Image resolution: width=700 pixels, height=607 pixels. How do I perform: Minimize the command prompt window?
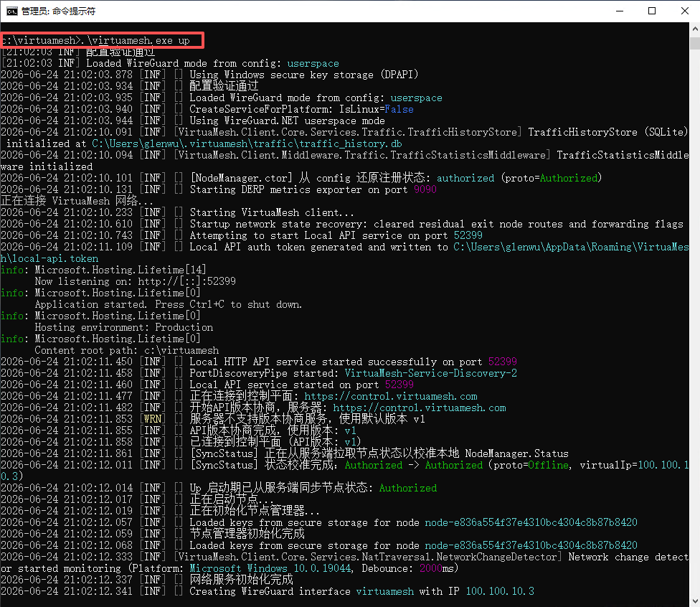point(619,11)
